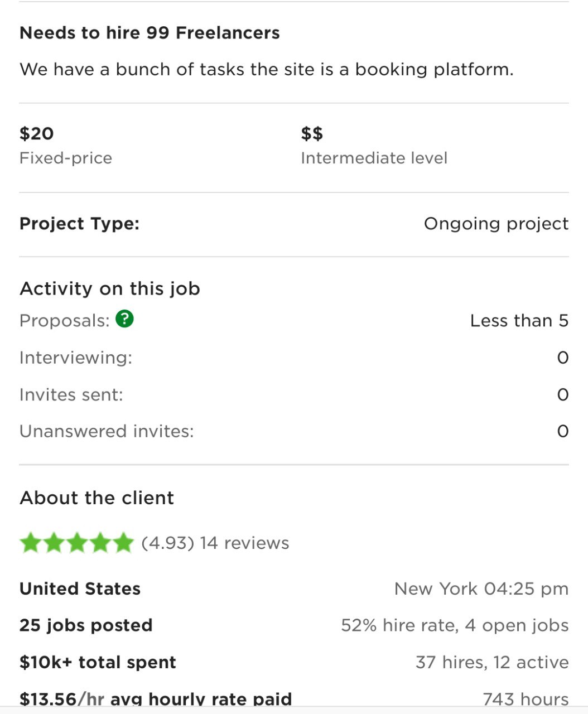This screenshot has width=588, height=714.
Task: Click the '$10k+ total spent' text
Action: [x=98, y=662]
